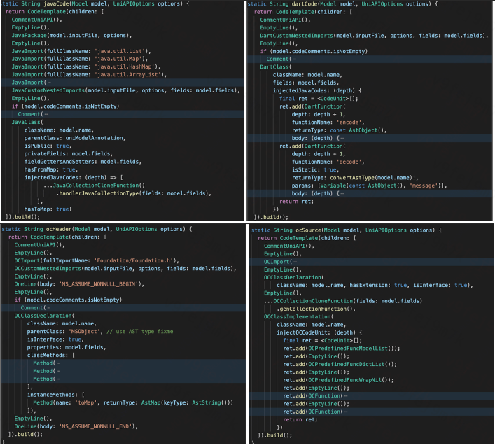Click the 'java.util.ArrayList' import string
495x448 pixels.
coord(127,75)
